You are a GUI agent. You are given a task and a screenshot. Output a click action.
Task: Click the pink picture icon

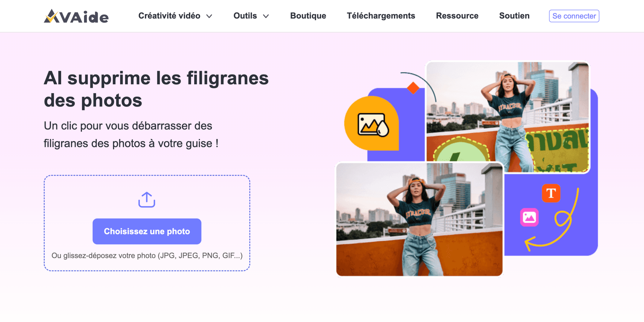529,217
